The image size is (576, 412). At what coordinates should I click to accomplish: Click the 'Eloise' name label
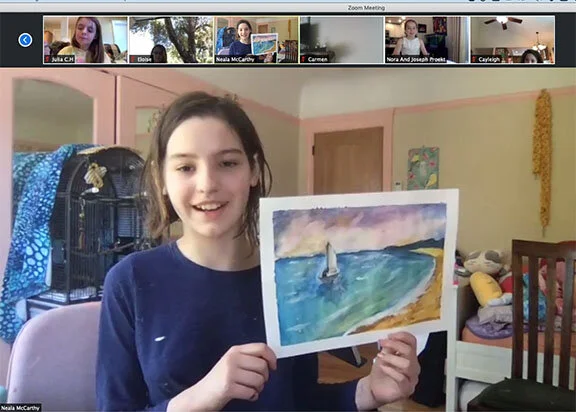point(144,59)
